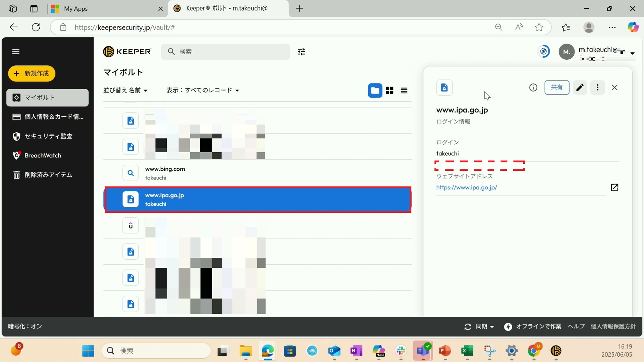Open the record info icon
Viewport: 644px width, 362px height.
(x=533, y=88)
